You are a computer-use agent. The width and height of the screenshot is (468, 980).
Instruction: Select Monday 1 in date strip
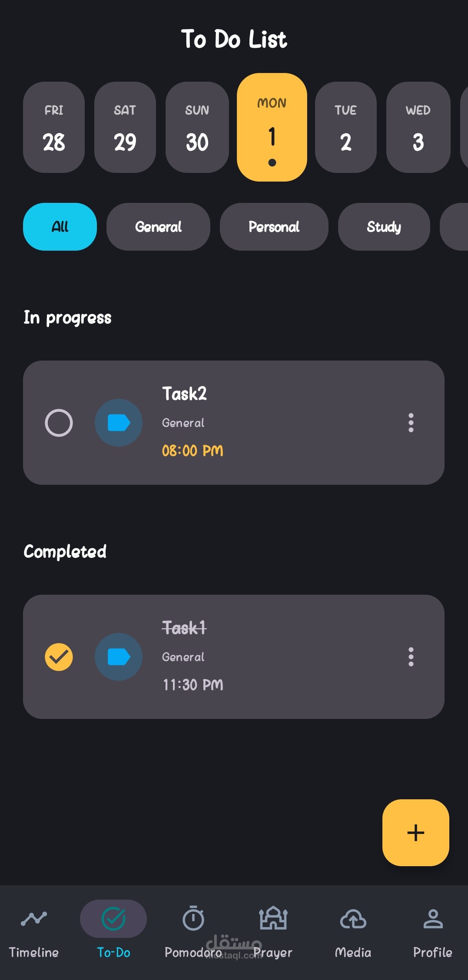pyautogui.click(x=272, y=127)
